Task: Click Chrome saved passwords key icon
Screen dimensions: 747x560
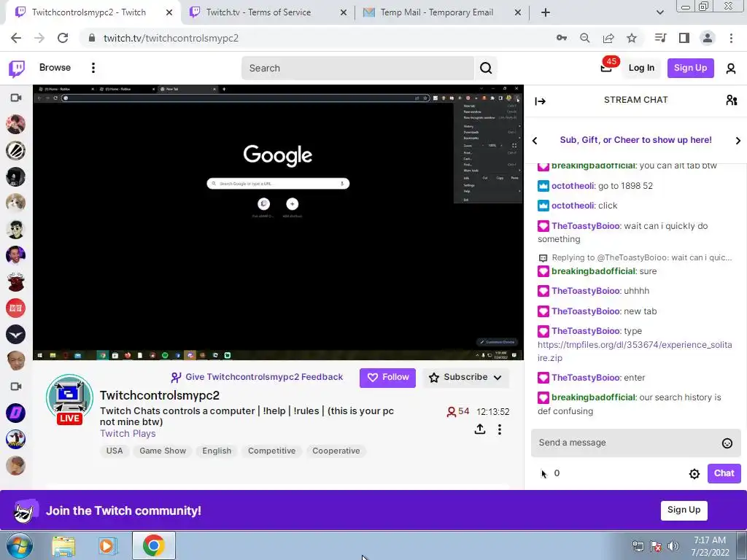Action: 562,38
